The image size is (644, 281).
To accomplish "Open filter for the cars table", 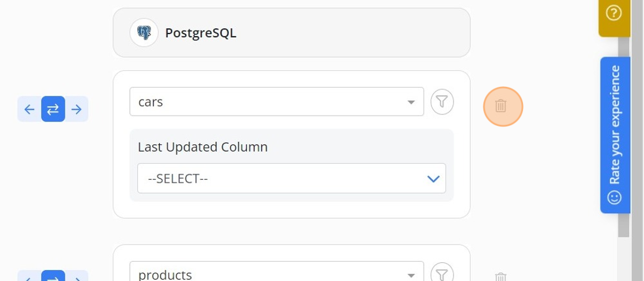I will click(442, 101).
